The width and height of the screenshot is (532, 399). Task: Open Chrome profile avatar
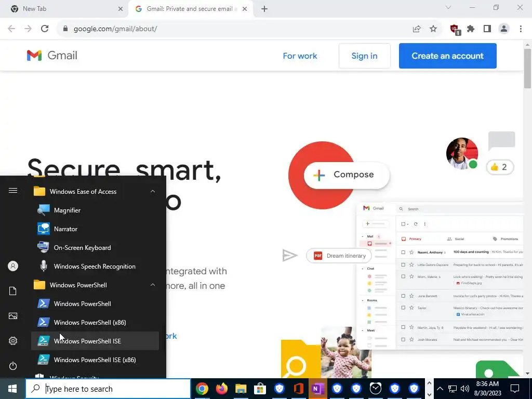[504, 29]
